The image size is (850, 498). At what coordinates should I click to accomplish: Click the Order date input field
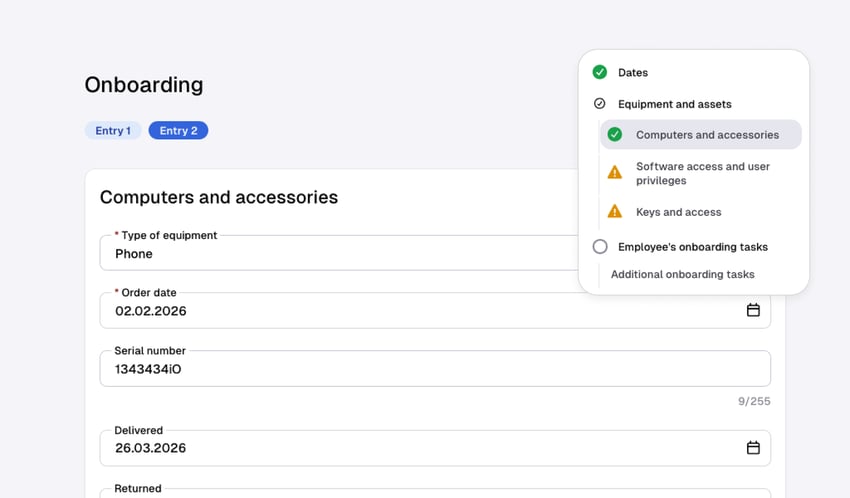[x=420, y=311]
